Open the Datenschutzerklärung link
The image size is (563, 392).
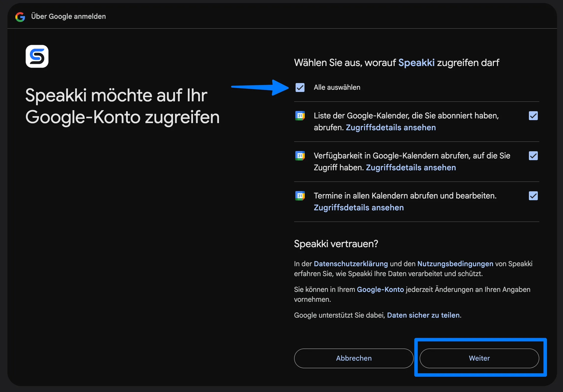351,264
